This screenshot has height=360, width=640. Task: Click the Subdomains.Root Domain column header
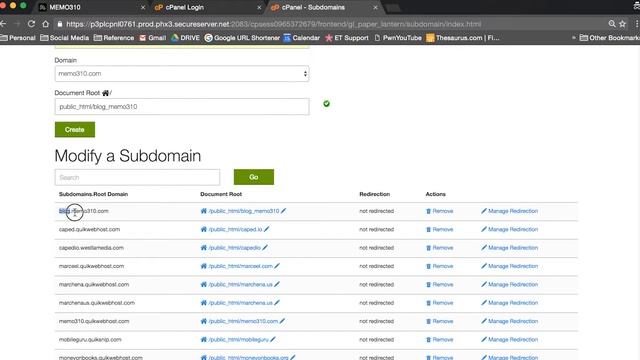click(x=93, y=194)
